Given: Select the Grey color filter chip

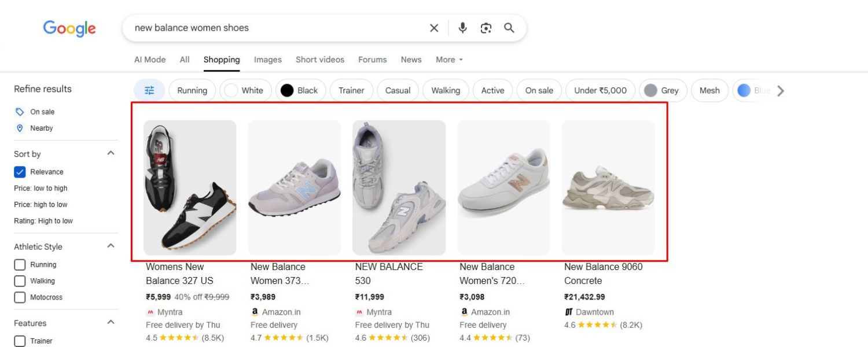Looking at the screenshot, I should pos(663,90).
